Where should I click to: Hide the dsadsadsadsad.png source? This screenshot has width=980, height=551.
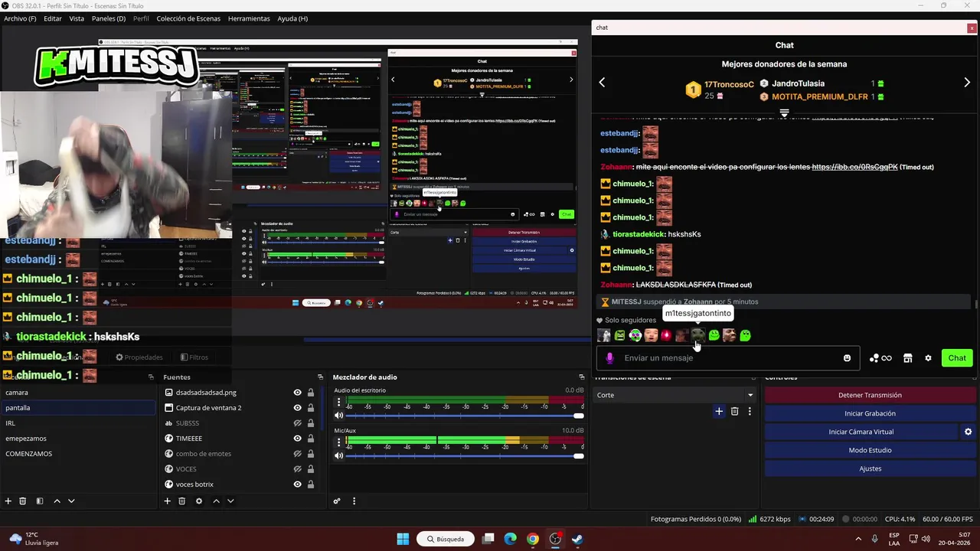click(x=297, y=393)
